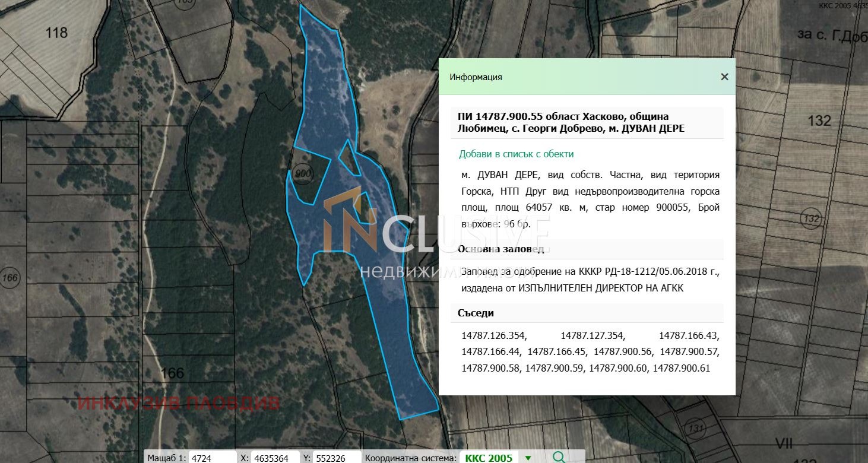Click map parcel labeled 132
The width and height of the screenshot is (868, 463).
point(819,120)
